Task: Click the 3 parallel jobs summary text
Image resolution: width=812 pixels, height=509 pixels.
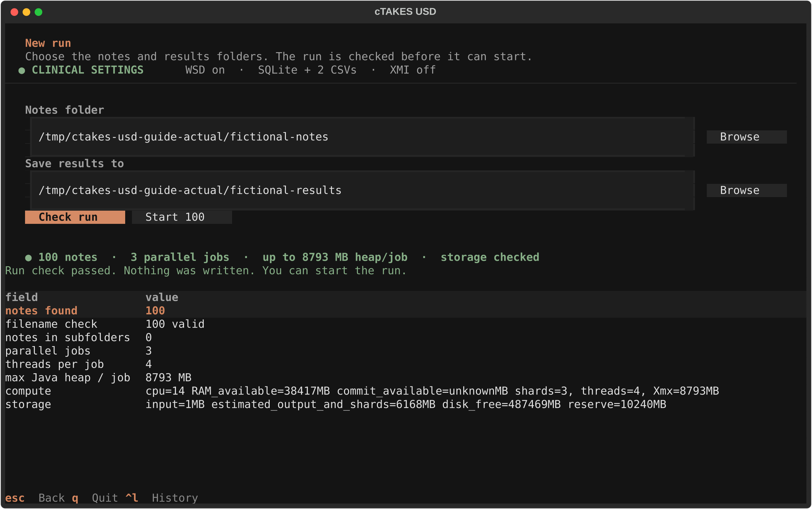Action: pyautogui.click(x=180, y=257)
